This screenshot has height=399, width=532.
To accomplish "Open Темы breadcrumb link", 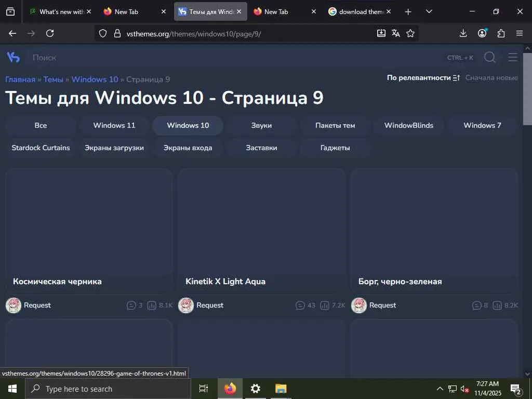I will click(54, 79).
